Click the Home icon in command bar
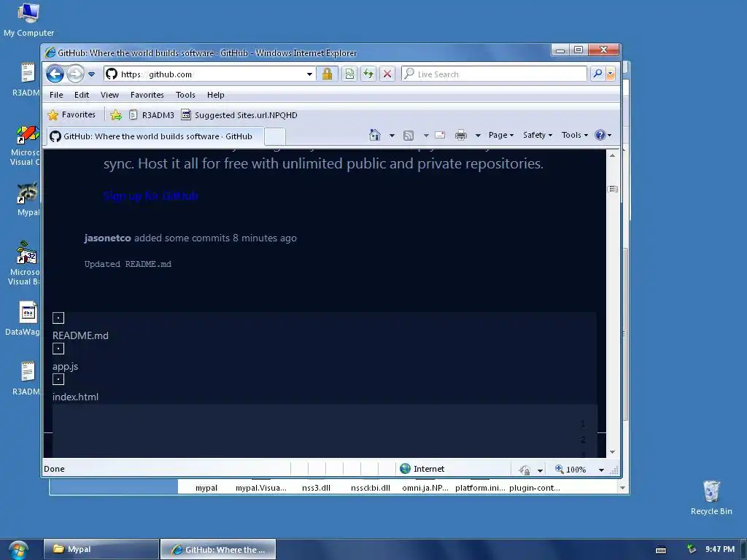The width and height of the screenshot is (747, 560). [x=375, y=135]
